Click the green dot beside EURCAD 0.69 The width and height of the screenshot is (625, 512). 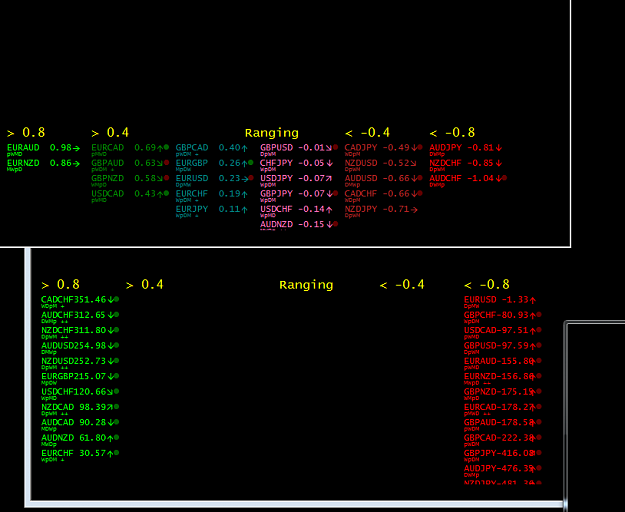tap(166, 147)
